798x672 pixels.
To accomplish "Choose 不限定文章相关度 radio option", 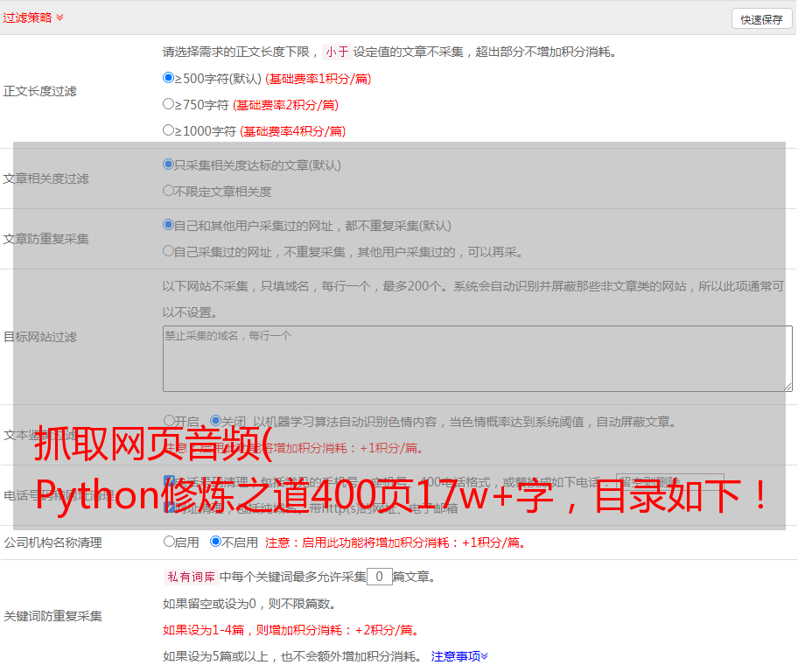I will click(x=168, y=191).
